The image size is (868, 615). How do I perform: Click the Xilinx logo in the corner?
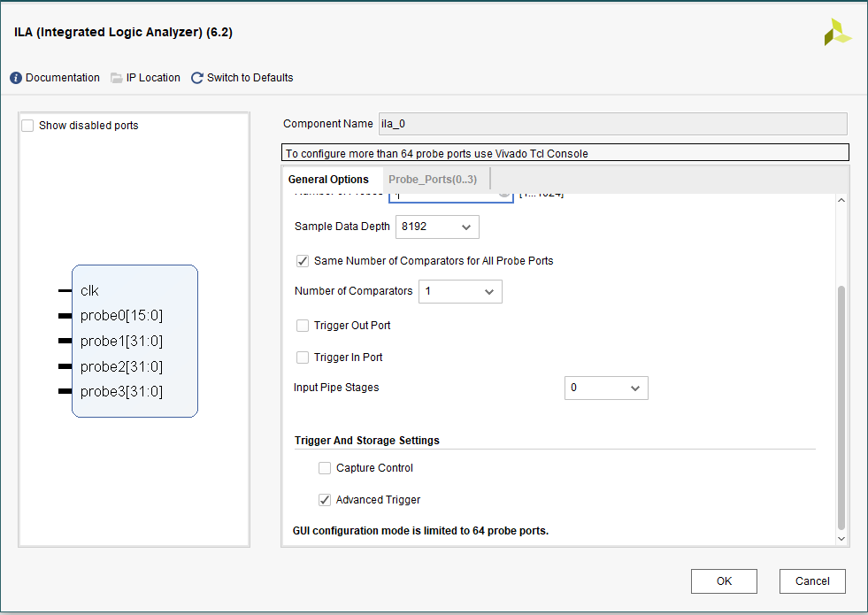click(x=837, y=32)
